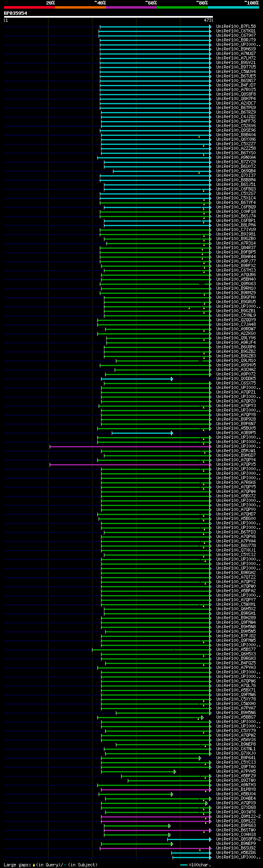Screen dimensions: 263x868
Task: Click hit label UniRef100_A5BBG7
Action: 236,717
